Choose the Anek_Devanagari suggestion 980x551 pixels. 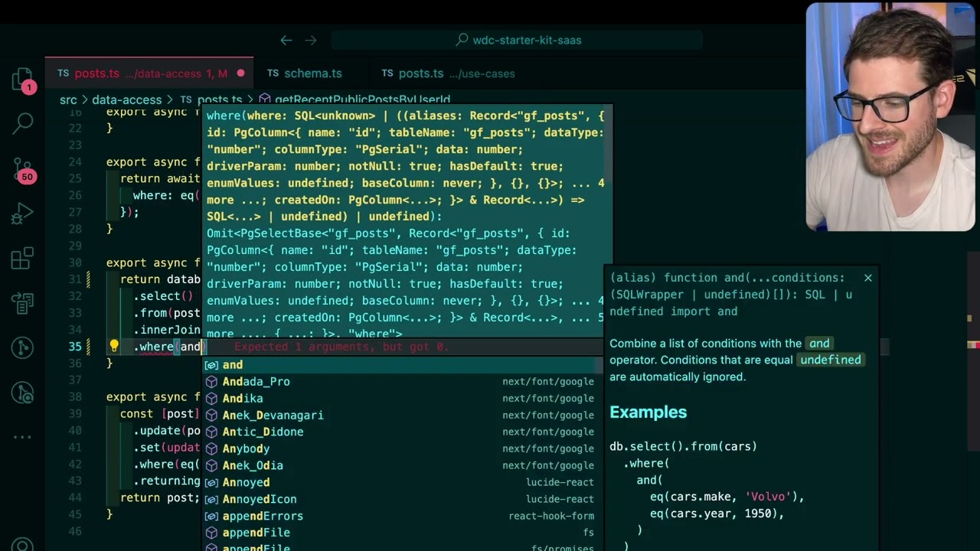point(403,416)
